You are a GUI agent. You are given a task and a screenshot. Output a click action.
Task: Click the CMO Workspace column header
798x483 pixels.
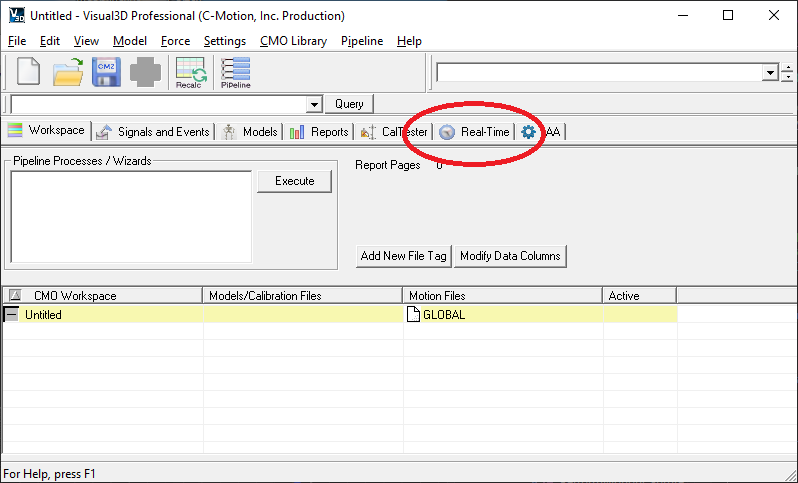point(103,295)
